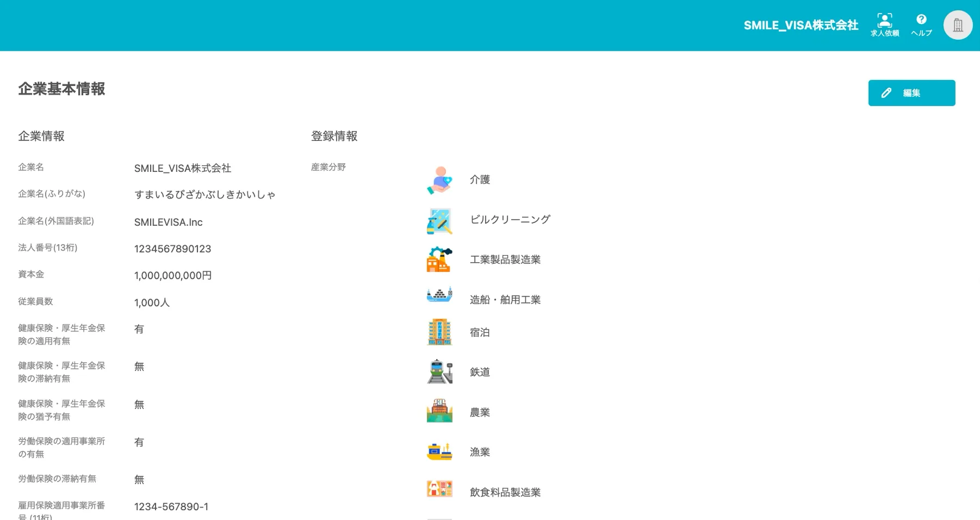Screen dimensions: 980x520
Task: Click the 飲食料品製造業 food manufacturing icon
Action: click(439, 489)
